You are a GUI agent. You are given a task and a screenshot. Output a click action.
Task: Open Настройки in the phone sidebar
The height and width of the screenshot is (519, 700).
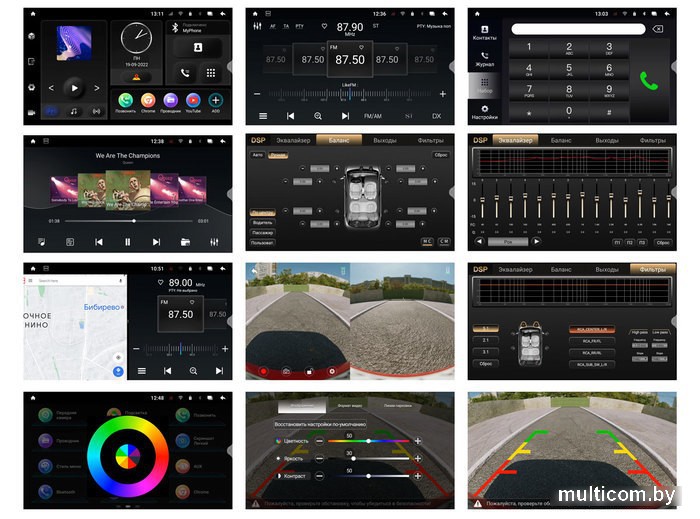click(x=484, y=112)
